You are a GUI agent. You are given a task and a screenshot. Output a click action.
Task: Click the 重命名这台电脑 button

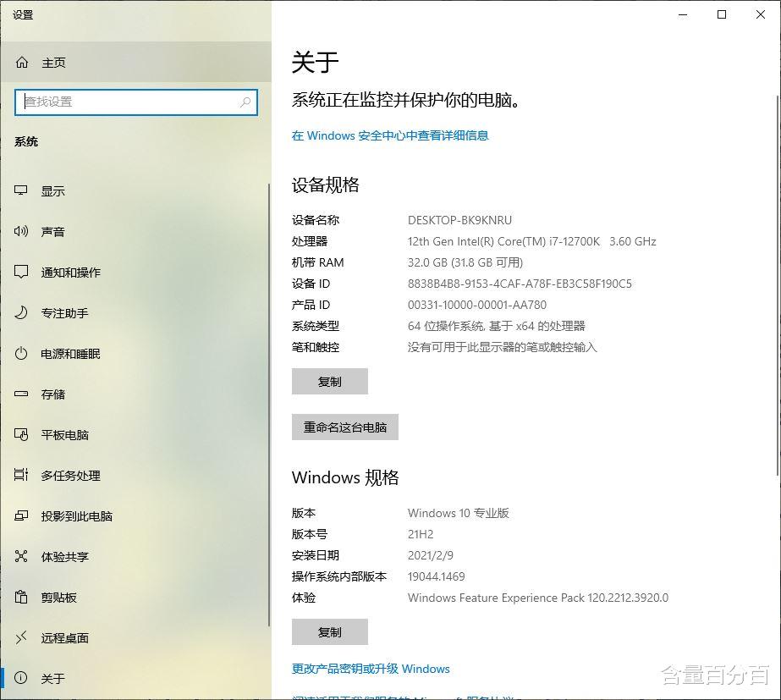coord(345,427)
